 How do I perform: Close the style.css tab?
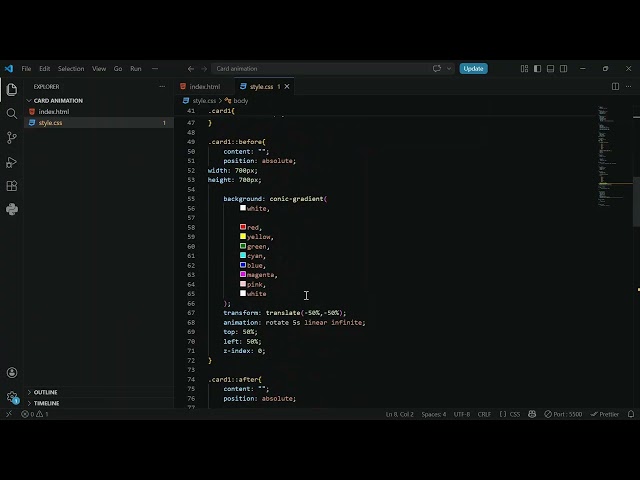[x=287, y=87]
